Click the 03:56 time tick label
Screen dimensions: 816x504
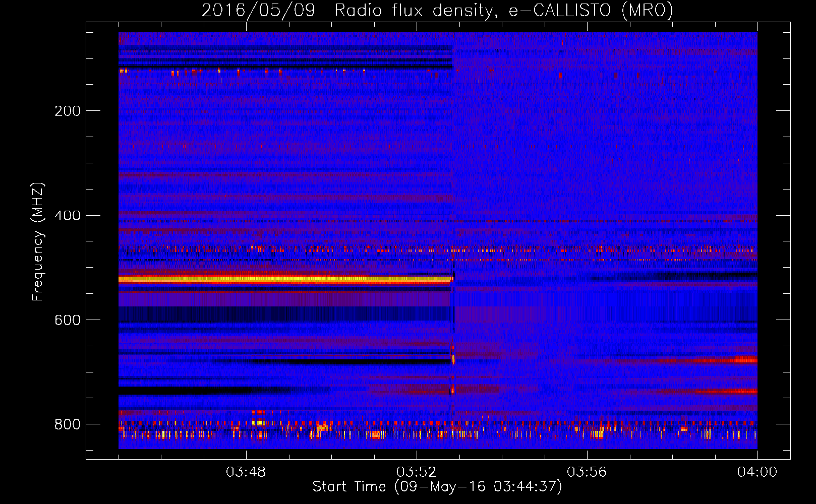pyautogui.click(x=587, y=472)
